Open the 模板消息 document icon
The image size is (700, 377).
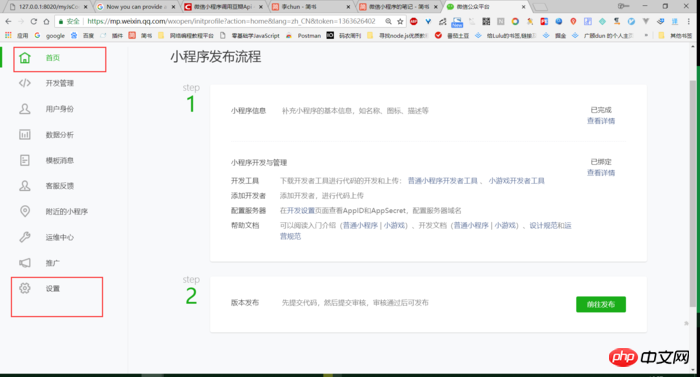tap(25, 160)
